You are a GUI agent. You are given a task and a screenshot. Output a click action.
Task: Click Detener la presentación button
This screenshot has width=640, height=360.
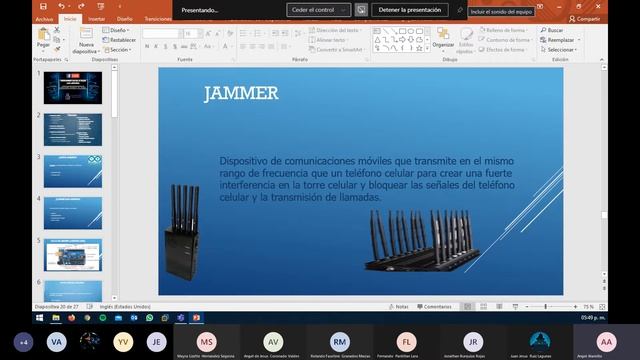click(410, 10)
